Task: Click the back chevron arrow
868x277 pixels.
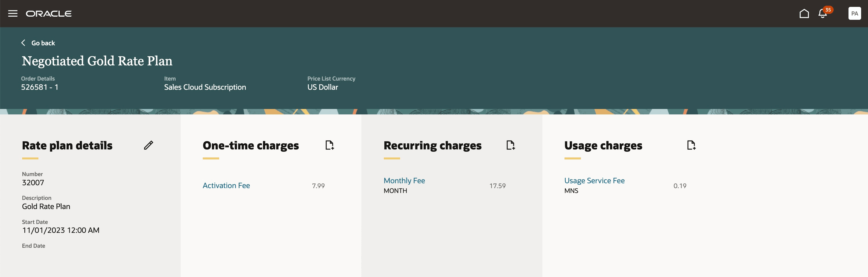Action: tap(23, 43)
